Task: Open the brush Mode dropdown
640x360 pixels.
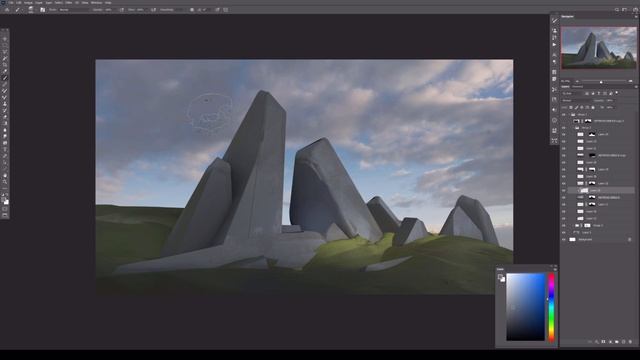Action: (x=73, y=9)
